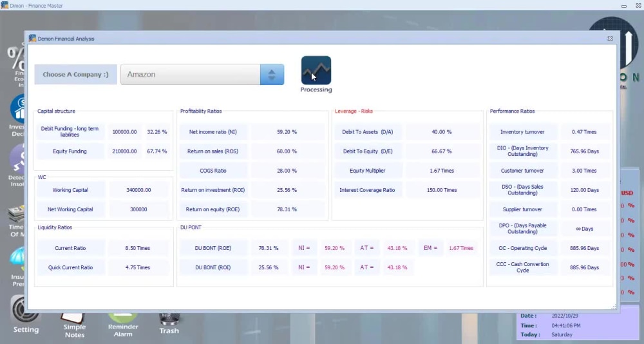This screenshot has height=344, width=644.
Task: Select the 765.96 Days value
Action: [584, 151]
